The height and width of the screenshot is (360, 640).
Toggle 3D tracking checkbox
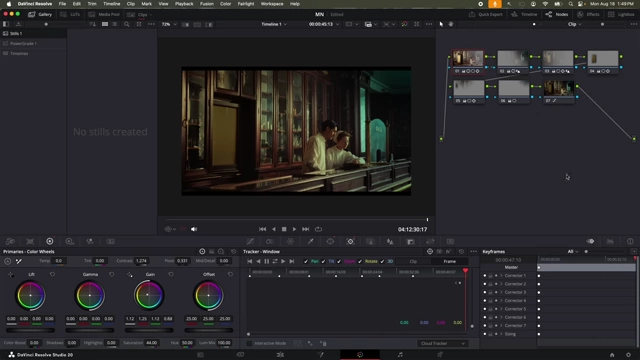(382, 261)
